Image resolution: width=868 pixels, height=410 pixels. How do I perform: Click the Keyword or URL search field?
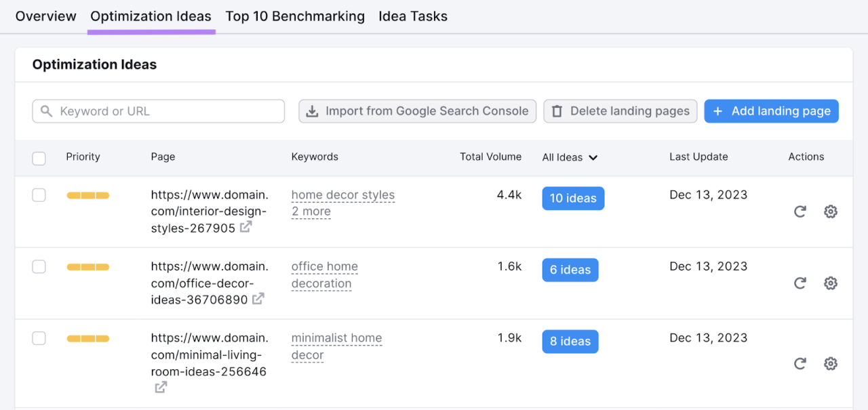(x=158, y=110)
